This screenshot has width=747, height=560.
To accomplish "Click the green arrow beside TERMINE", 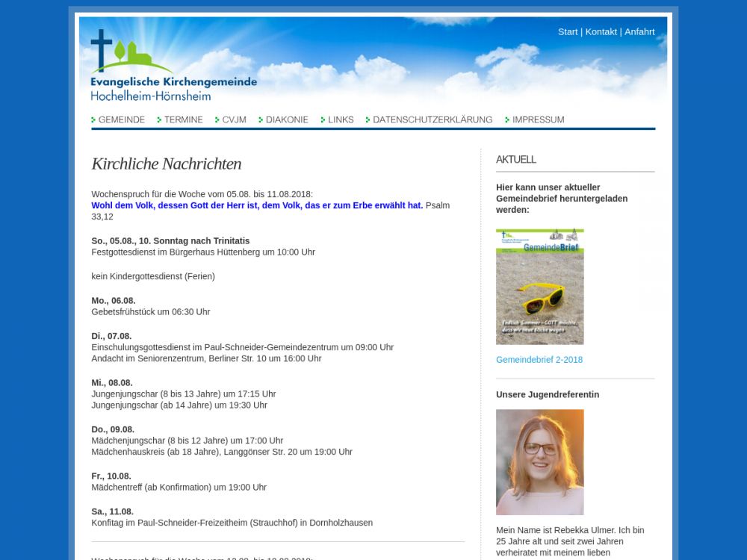I will 160,120.
